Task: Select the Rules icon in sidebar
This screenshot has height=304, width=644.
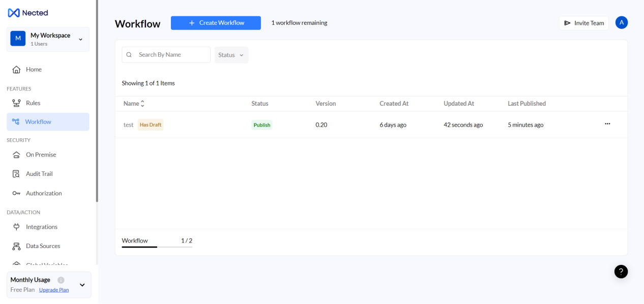Action: click(16, 103)
